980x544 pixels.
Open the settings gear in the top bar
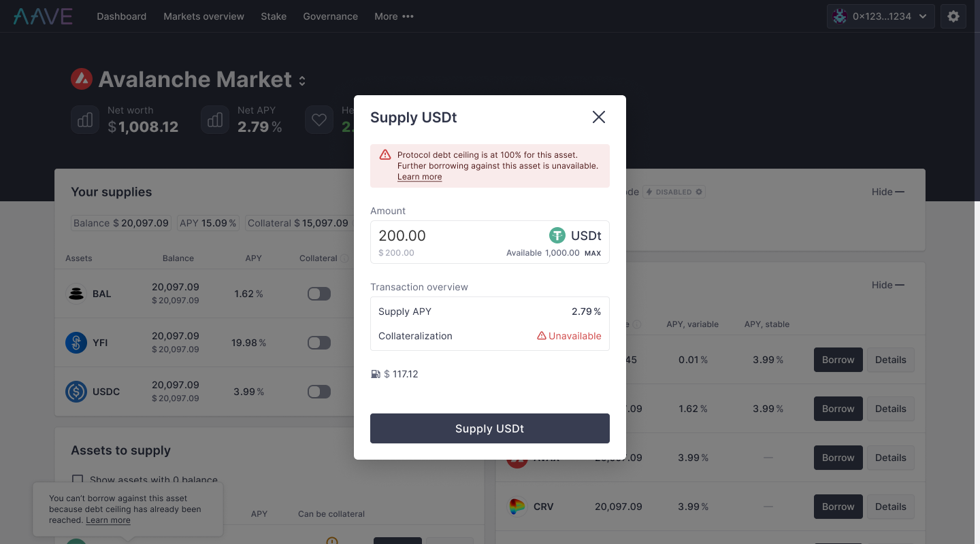pyautogui.click(x=953, y=16)
